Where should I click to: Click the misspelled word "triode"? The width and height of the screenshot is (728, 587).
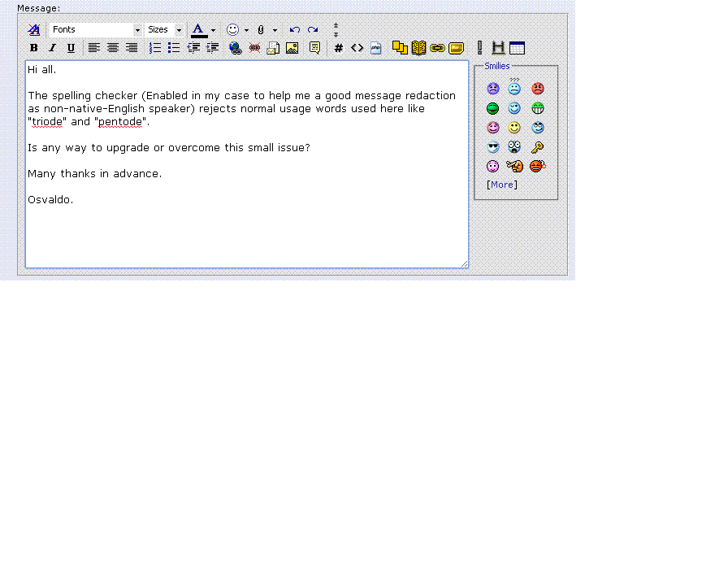(47, 122)
